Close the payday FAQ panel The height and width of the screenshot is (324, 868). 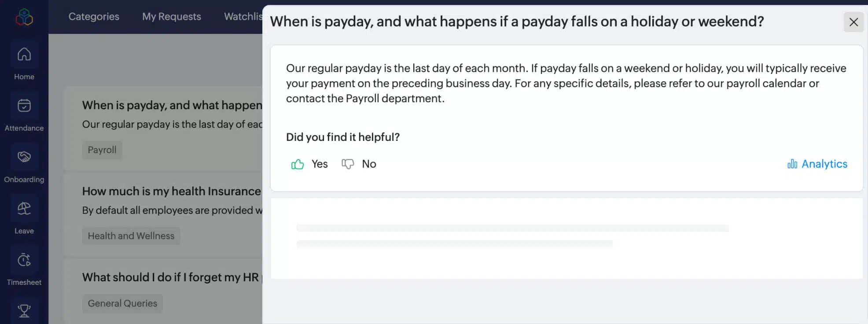pyautogui.click(x=853, y=22)
